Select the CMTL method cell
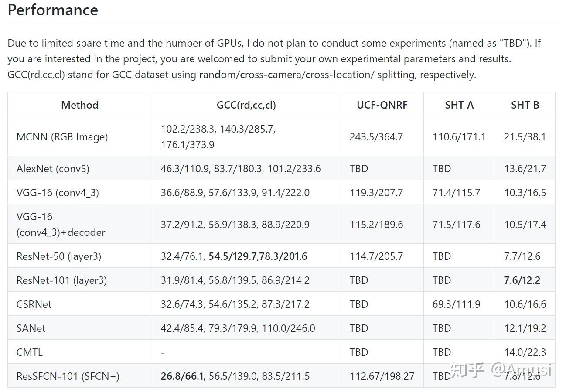The height and width of the screenshot is (392, 566). (30, 352)
